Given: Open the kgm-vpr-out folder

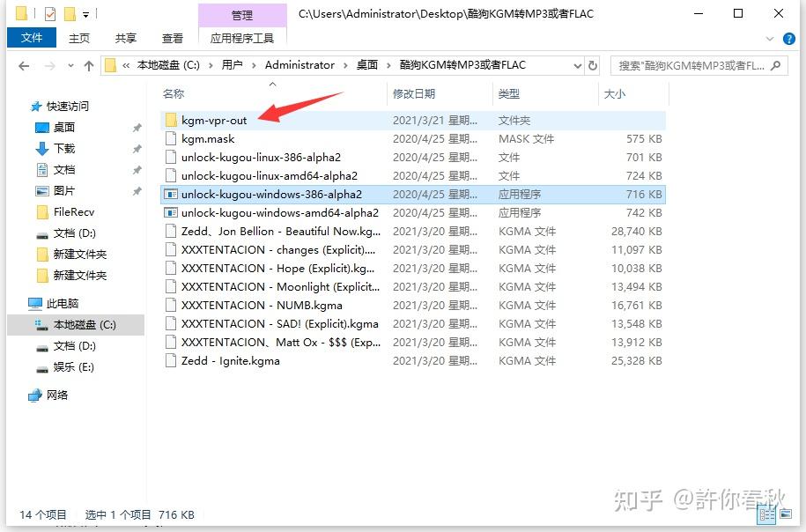Looking at the screenshot, I should click(x=215, y=120).
